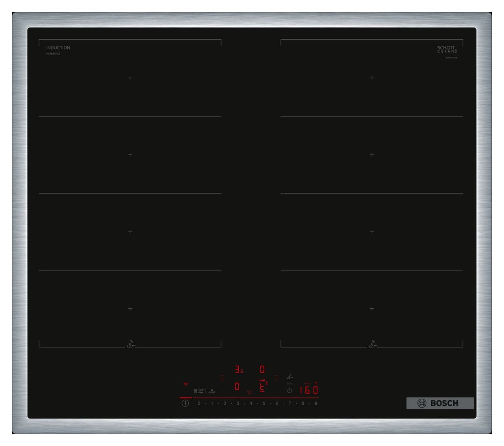504x446 pixels.
Task: Tap the pan sensor symbol below left zone
Action: [x=130, y=344]
